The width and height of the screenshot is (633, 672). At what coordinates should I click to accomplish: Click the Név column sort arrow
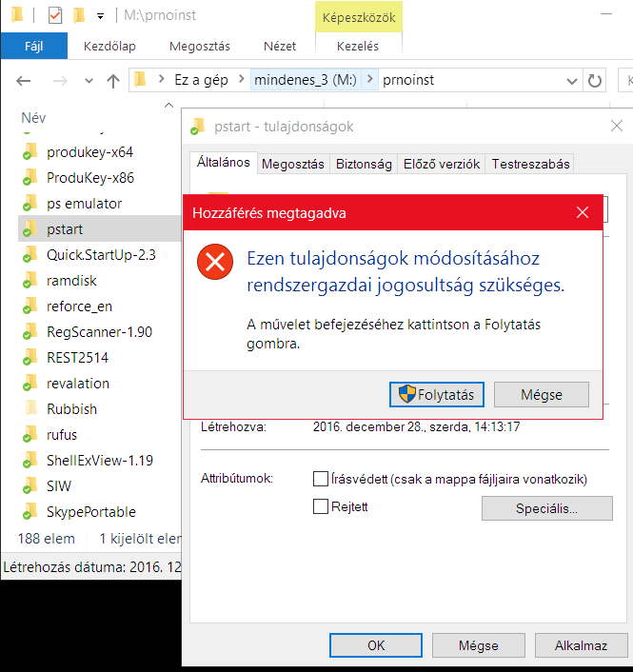coord(168,105)
